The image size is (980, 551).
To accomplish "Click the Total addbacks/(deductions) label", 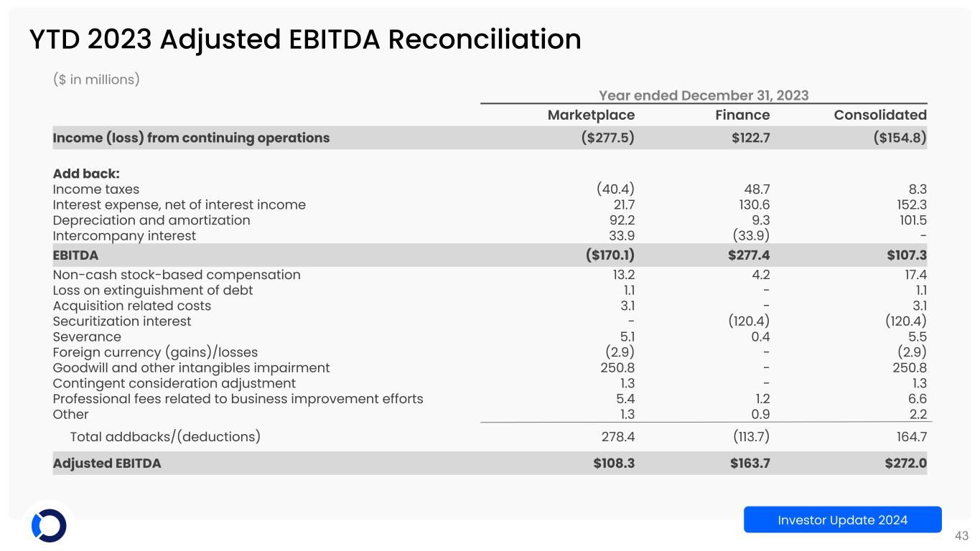I will (164, 435).
